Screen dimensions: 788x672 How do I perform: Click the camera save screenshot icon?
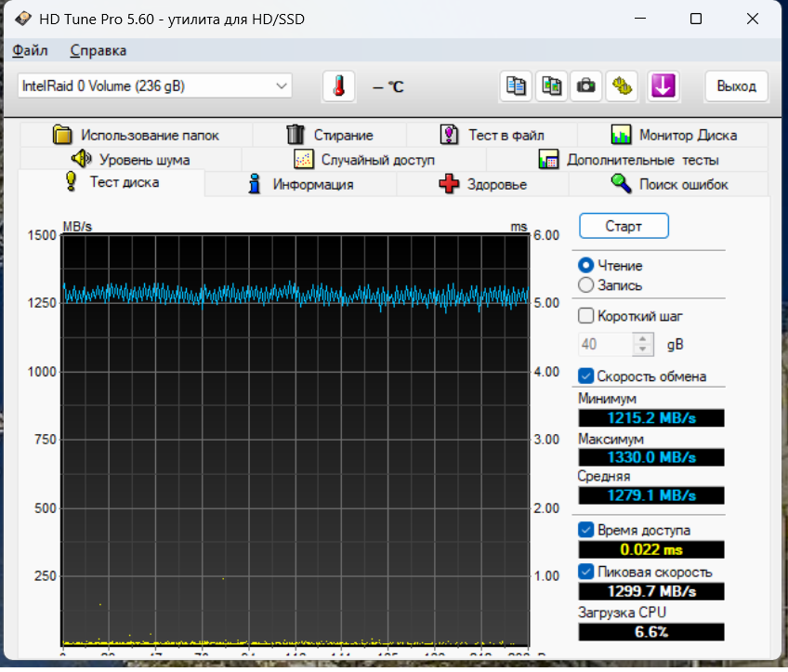(x=586, y=86)
